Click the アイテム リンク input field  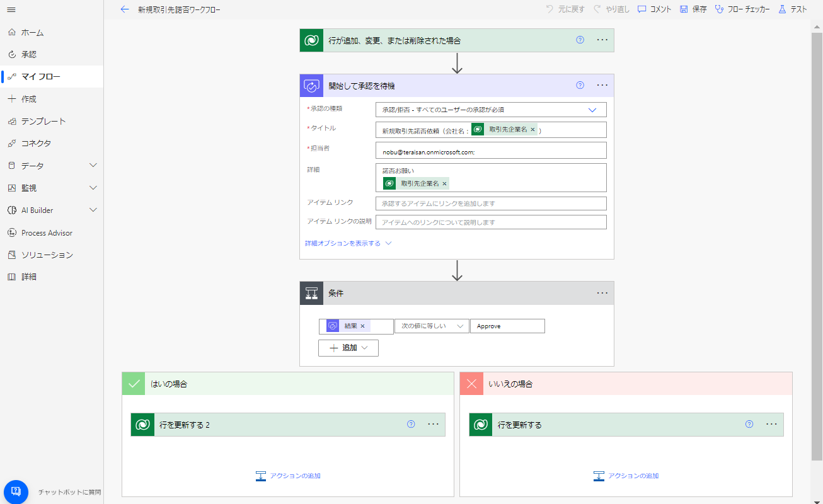[x=490, y=203]
